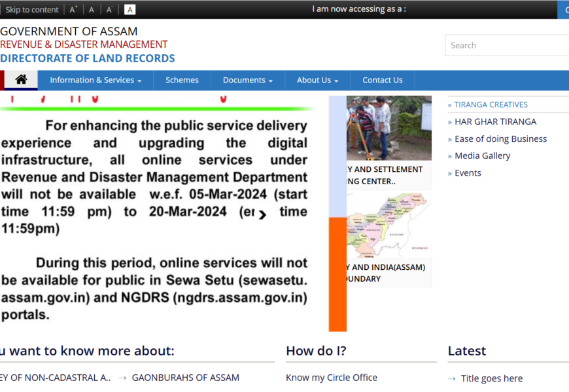Viewport: 569px width, 392px height.
Task: Expand the About Us dropdown menu
Action: pyautogui.click(x=317, y=80)
